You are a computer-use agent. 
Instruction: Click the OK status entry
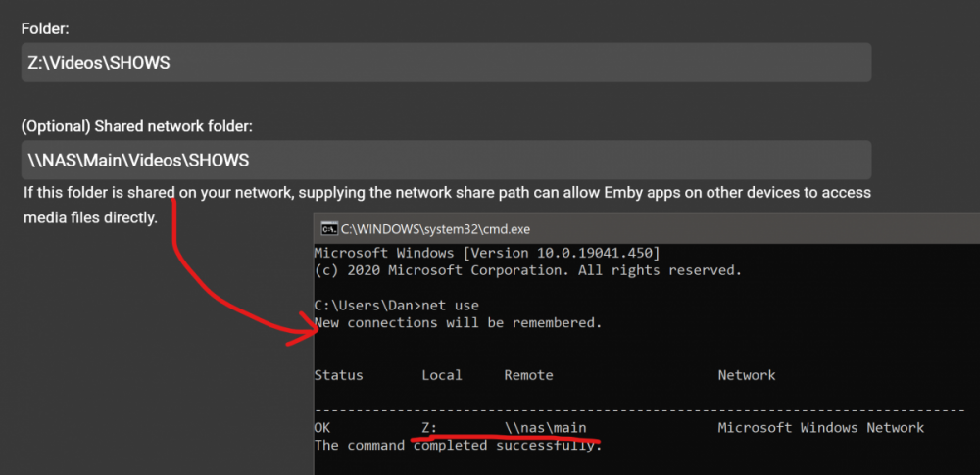point(322,428)
